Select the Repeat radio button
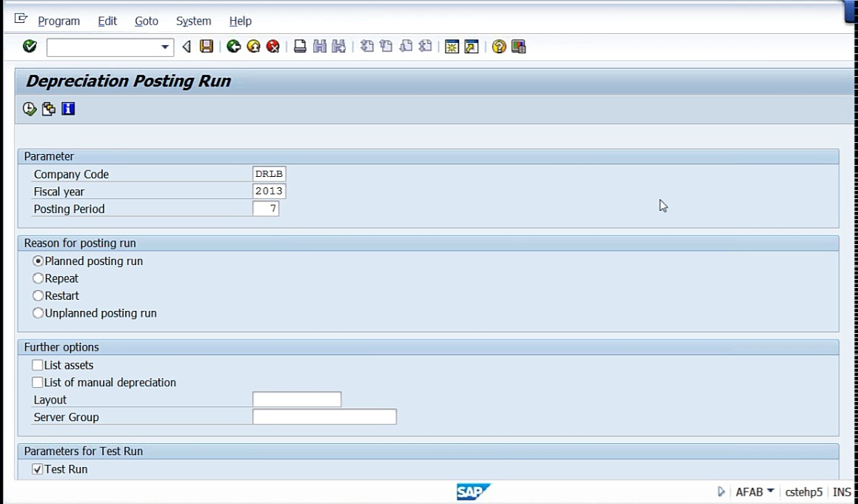 pos(38,278)
